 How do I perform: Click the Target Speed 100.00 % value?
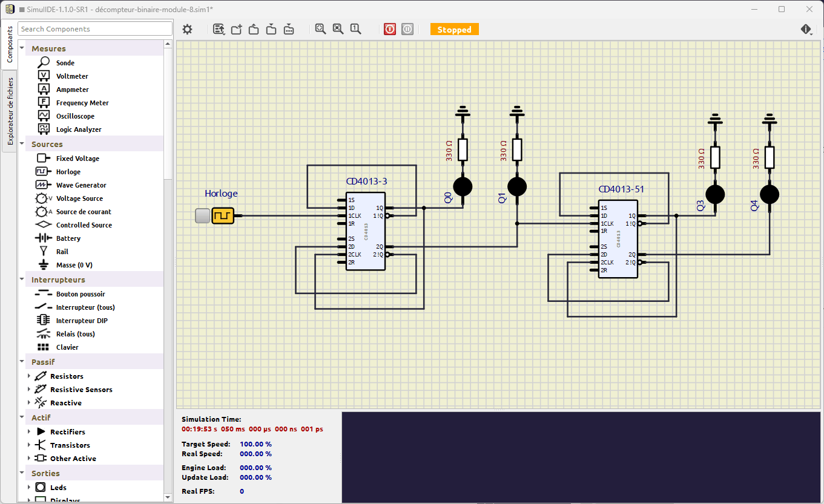coord(255,444)
